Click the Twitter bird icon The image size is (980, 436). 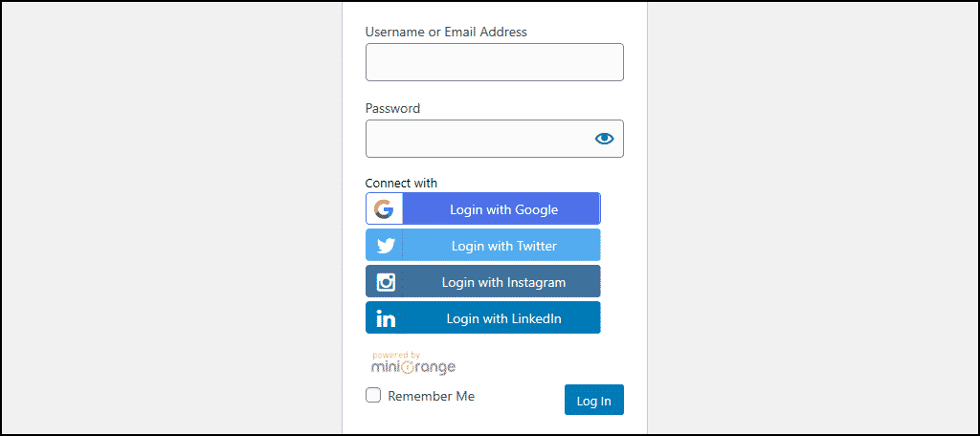tap(387, 246)
